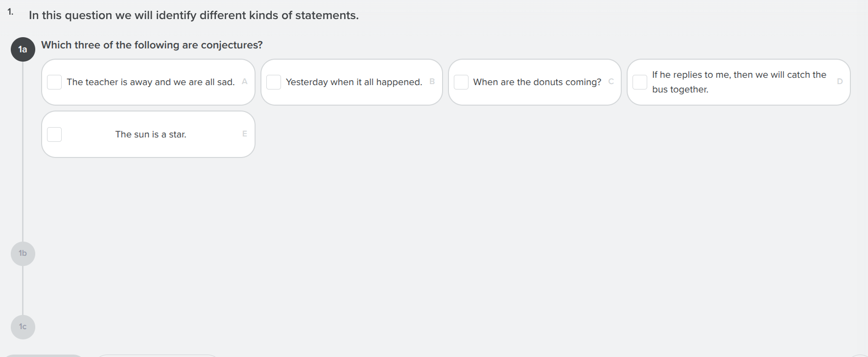Click the letter A label on its card
The image size is (868, 357).
point(245,82)
